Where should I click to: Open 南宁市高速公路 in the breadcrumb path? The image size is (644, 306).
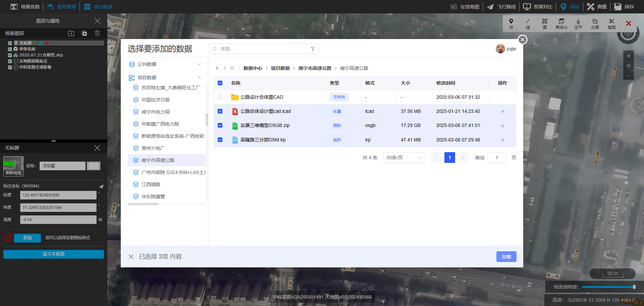click(x=315, y=68)
